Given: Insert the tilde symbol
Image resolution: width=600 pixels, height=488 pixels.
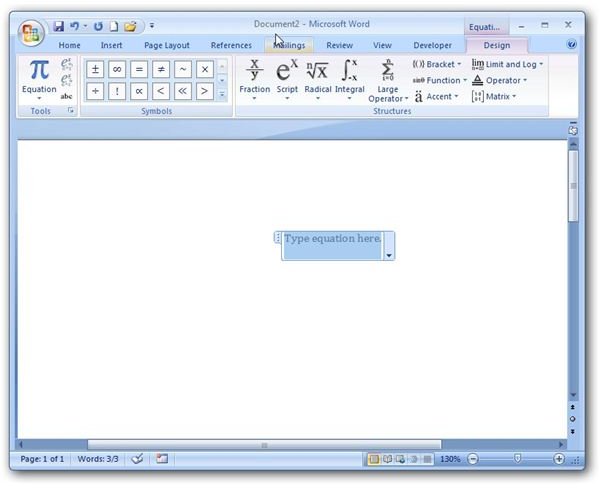Looking at the screenshot, I should tap(183, 69).
